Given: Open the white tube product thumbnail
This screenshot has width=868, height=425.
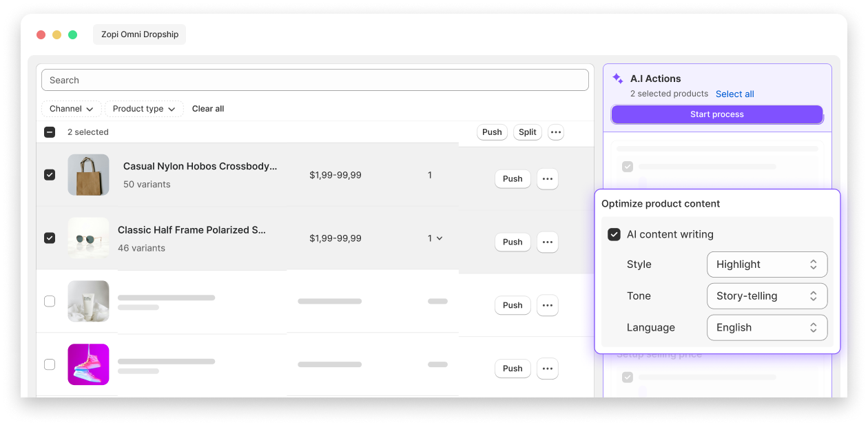Looking at the screenshot, I should coord(88,301).
